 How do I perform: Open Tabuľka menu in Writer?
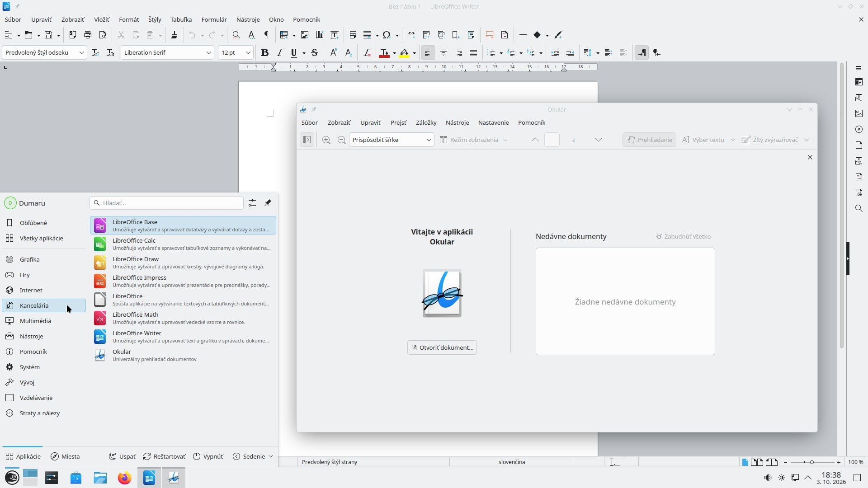tap(181, 19)
